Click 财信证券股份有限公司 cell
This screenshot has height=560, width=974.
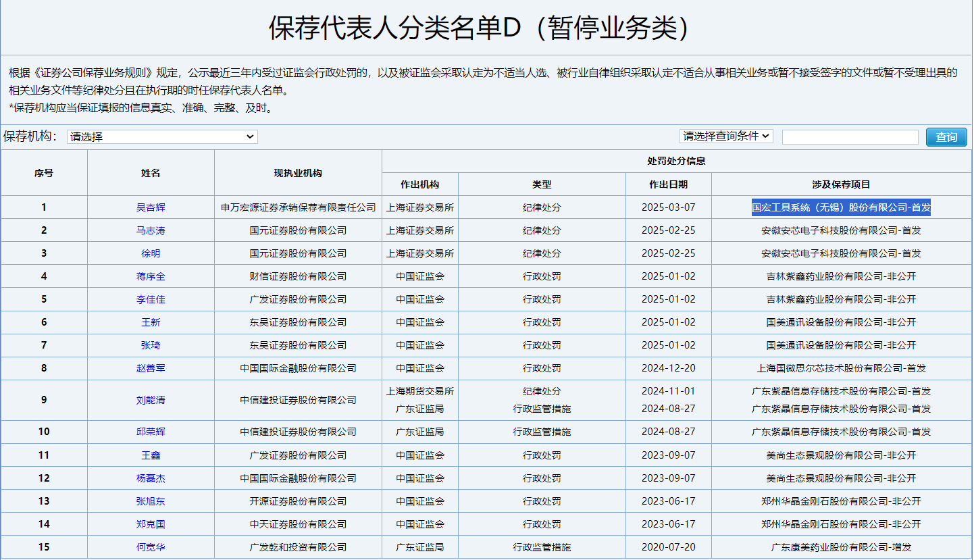pyautogui.click(x=298, y=276)
